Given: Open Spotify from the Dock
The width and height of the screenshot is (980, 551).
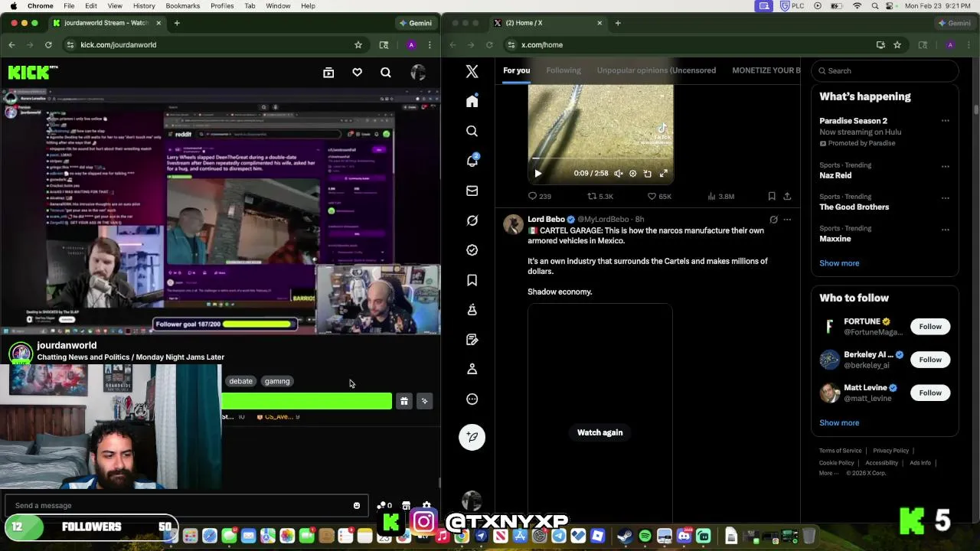Looking at the screenshot, I should pos(645,536).
